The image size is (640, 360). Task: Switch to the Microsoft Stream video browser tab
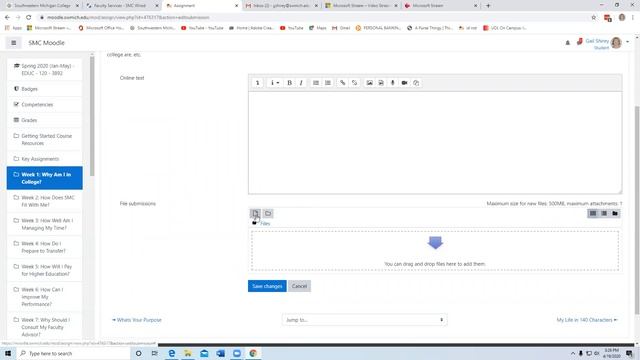(x=361, y=6)
